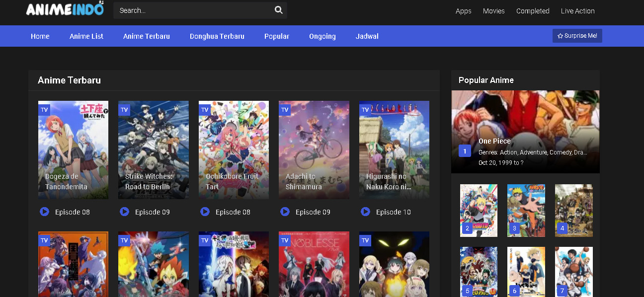Open Strike Witches: Road to Berlin poster
Image resolution: width=644 pixels, height=297 pixels.
tap(154, 150)
